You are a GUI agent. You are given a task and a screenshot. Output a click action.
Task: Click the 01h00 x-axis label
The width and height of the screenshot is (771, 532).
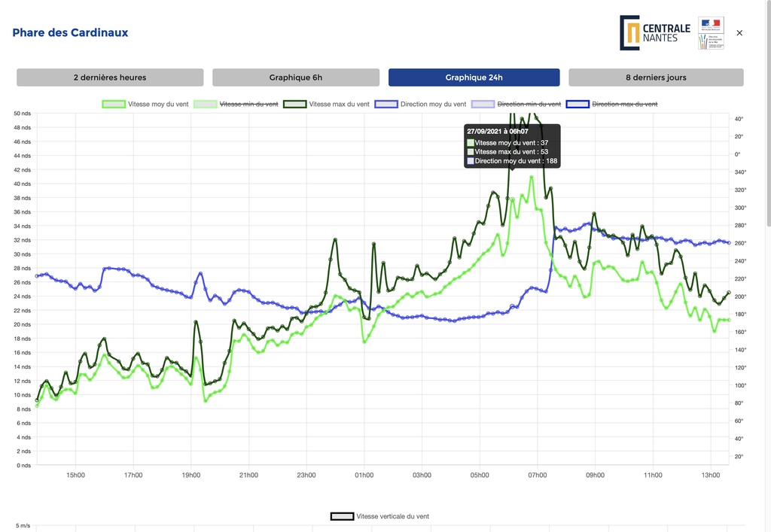tap(364, 475)
